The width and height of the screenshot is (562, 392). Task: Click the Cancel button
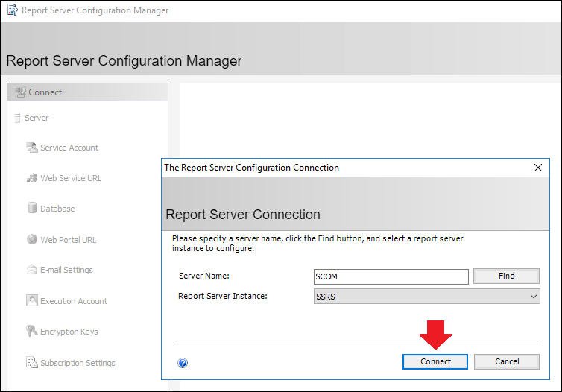[x=507, y=361]
